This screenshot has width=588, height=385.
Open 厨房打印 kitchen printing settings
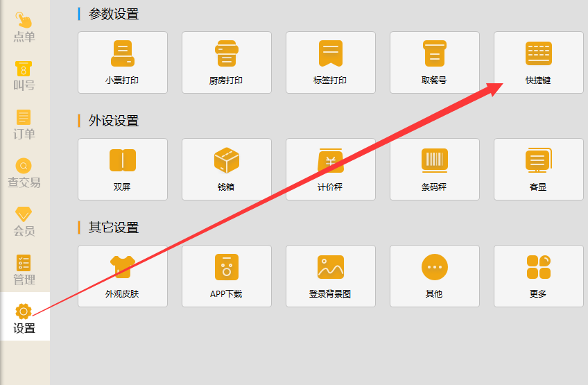point(226,62)
